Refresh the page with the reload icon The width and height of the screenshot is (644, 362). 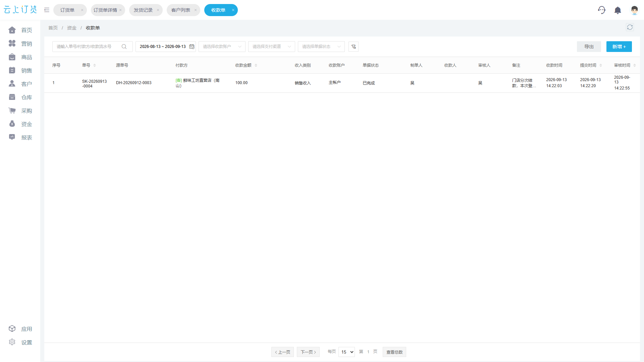point(630,27)
